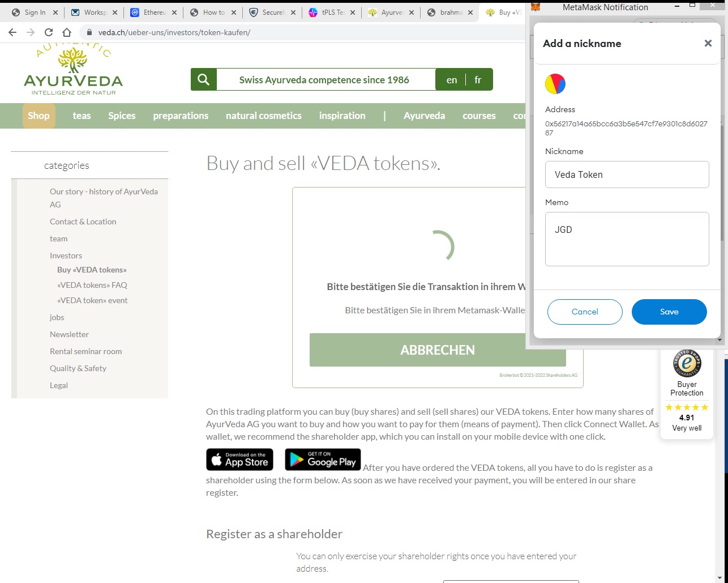Image resolution: width=728 pixels, height=583 pixels.
Task: Open the natural cosmetics menu
Action: point(264,116)
